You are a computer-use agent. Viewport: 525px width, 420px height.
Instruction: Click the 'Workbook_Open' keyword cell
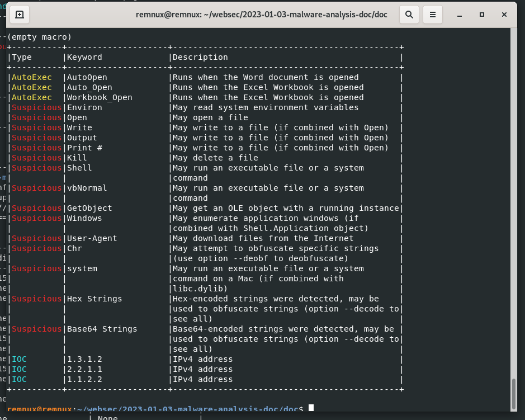[x=100, y=97]
